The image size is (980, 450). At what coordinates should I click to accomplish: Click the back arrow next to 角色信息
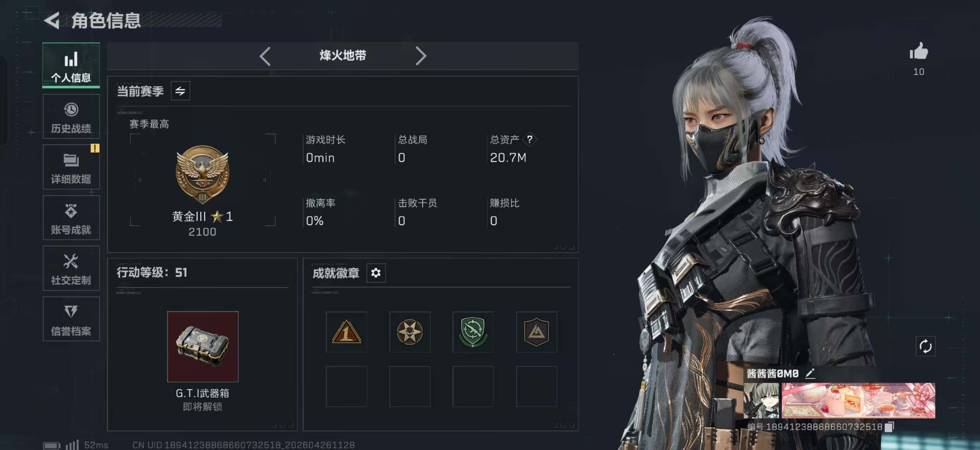click(52, 20)
